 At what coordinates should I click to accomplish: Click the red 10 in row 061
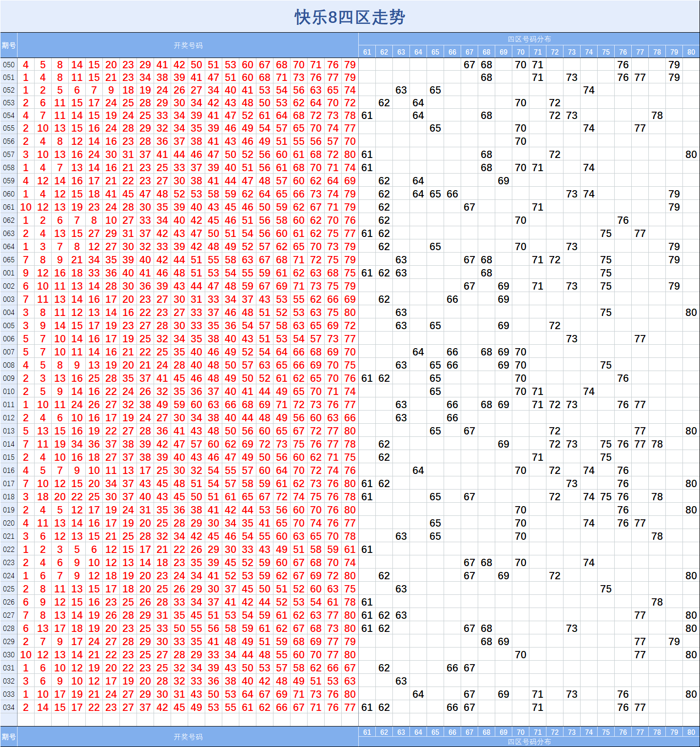pos(26,207)
